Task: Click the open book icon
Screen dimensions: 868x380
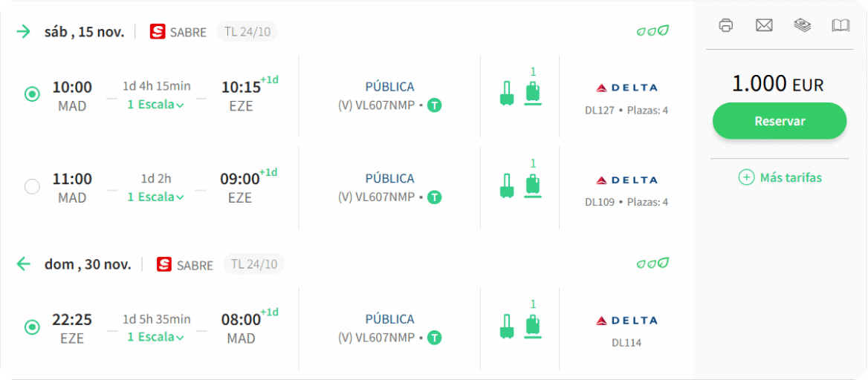Action: click(x=841, y=25)
